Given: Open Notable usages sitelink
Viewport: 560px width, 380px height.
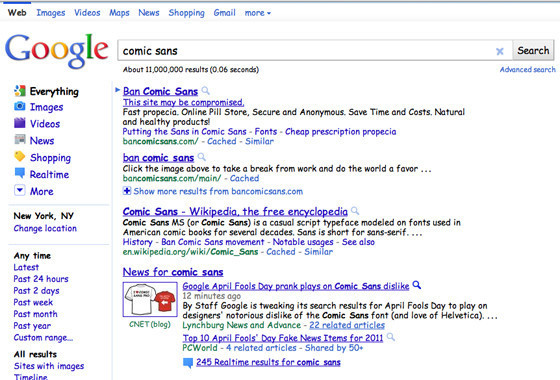Looking at the screenshot, I should pos(303,242).
